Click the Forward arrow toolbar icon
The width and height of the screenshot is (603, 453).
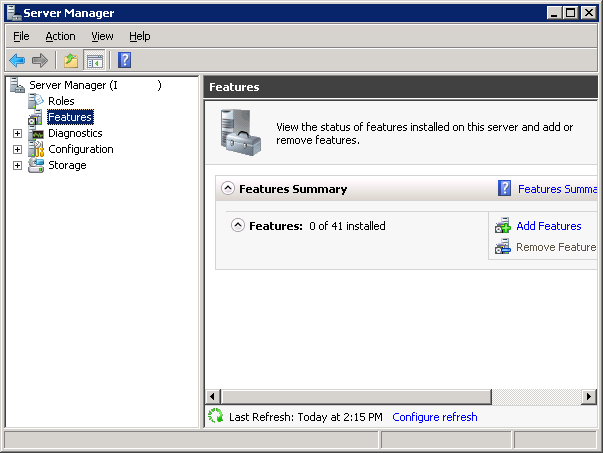[40, 60]
